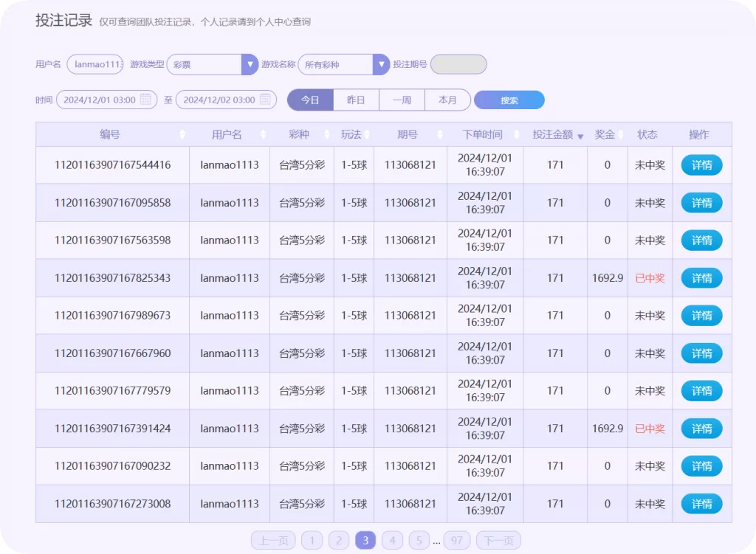Sort by the 奖金 column sort arrows
Screen dimensions: 756x554
coord(621,134)
